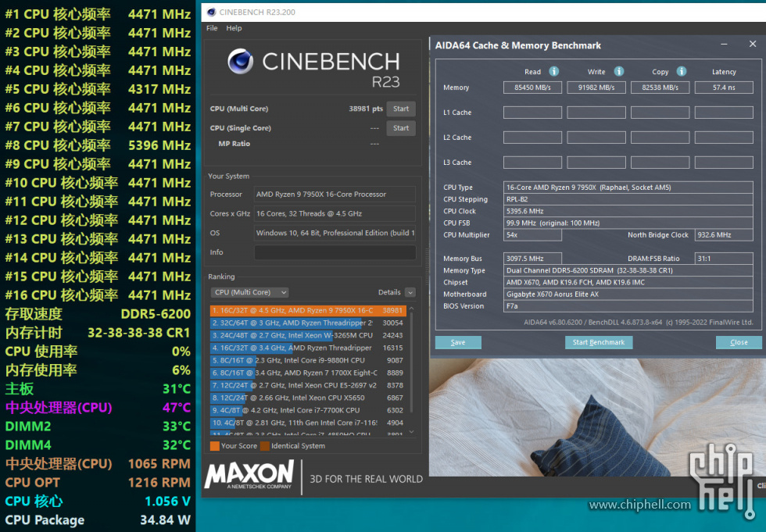
Task: Select ranking row 9 Core i7-7700K
Action: coord(308,410)
